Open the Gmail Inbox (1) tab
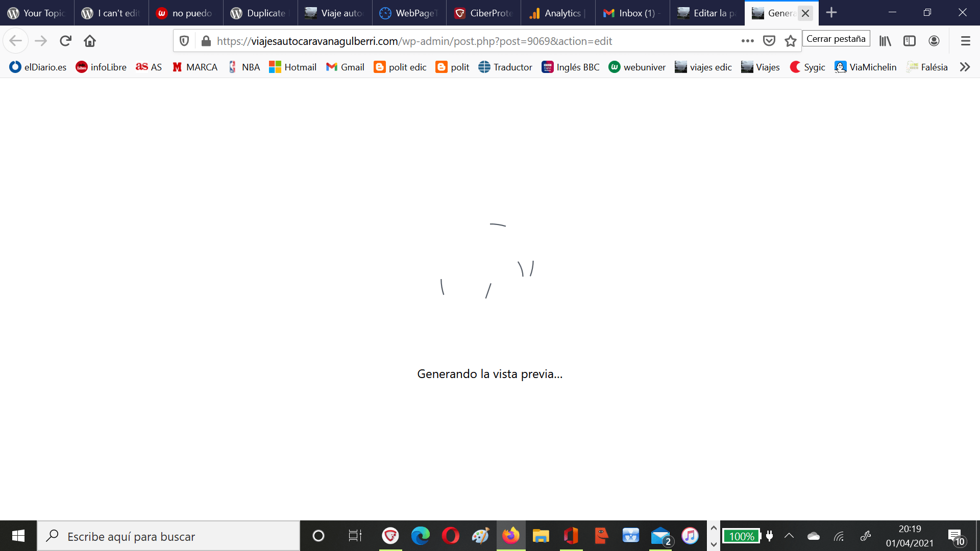 click(x=633, y=13)
